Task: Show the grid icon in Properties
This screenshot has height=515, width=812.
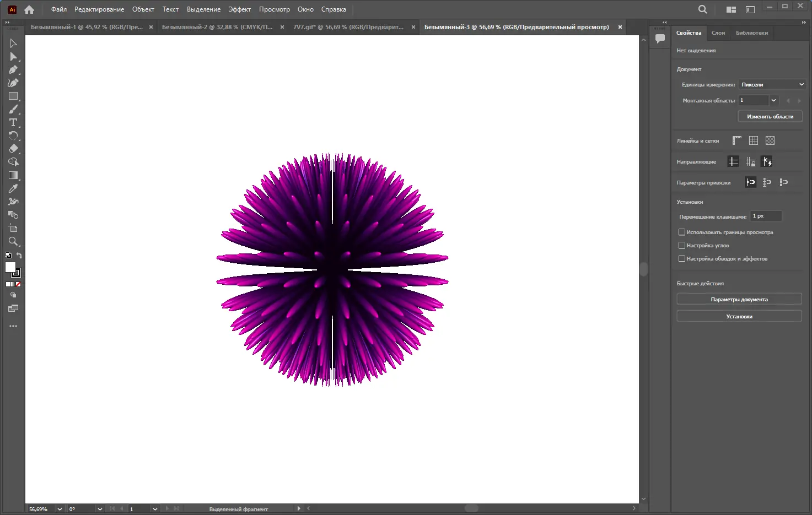Action: click(x=753, y=140)
